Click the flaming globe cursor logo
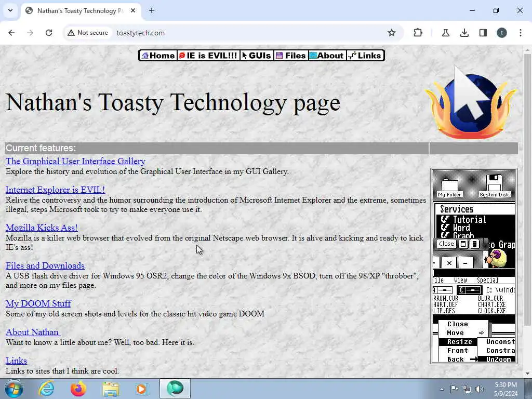 471,102
